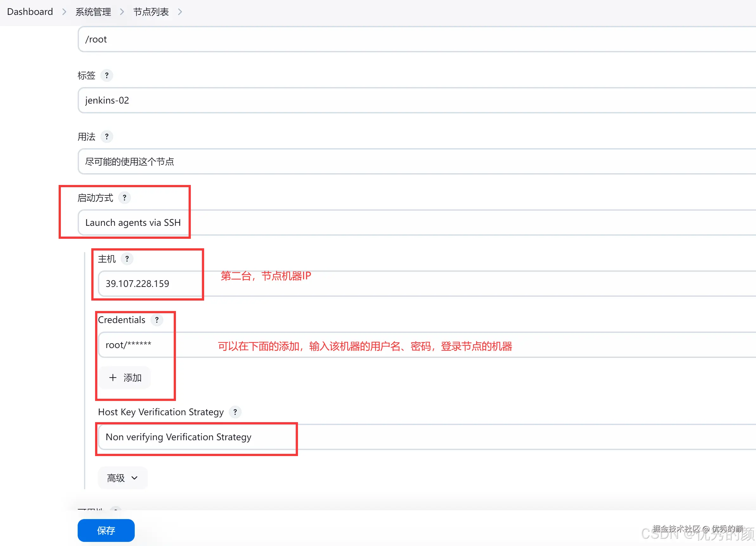The image size is (756, 546).
Task: Click the plus icon on 添加
Action: [x=112, y=378]
